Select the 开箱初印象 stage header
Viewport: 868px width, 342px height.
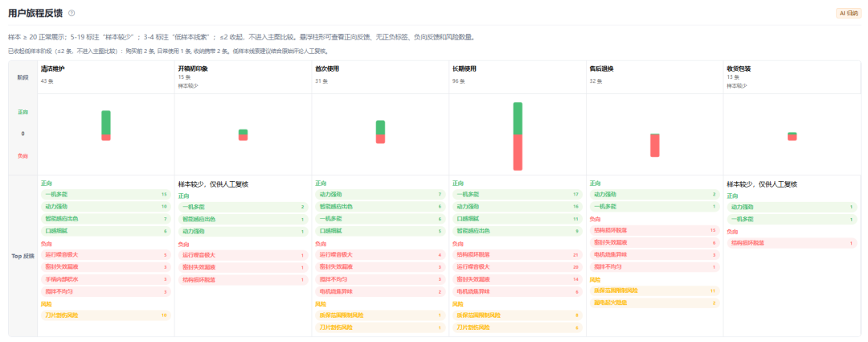pos(193,68)
